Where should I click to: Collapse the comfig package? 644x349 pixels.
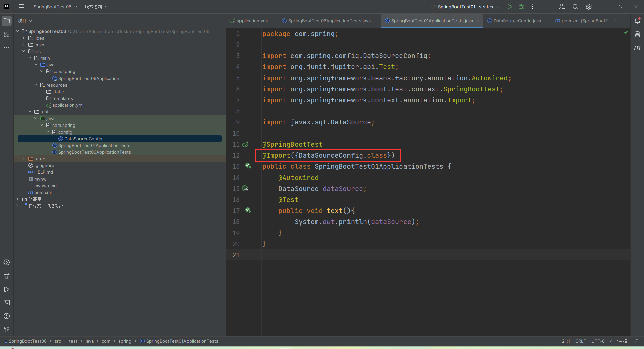tap(48, 132)
